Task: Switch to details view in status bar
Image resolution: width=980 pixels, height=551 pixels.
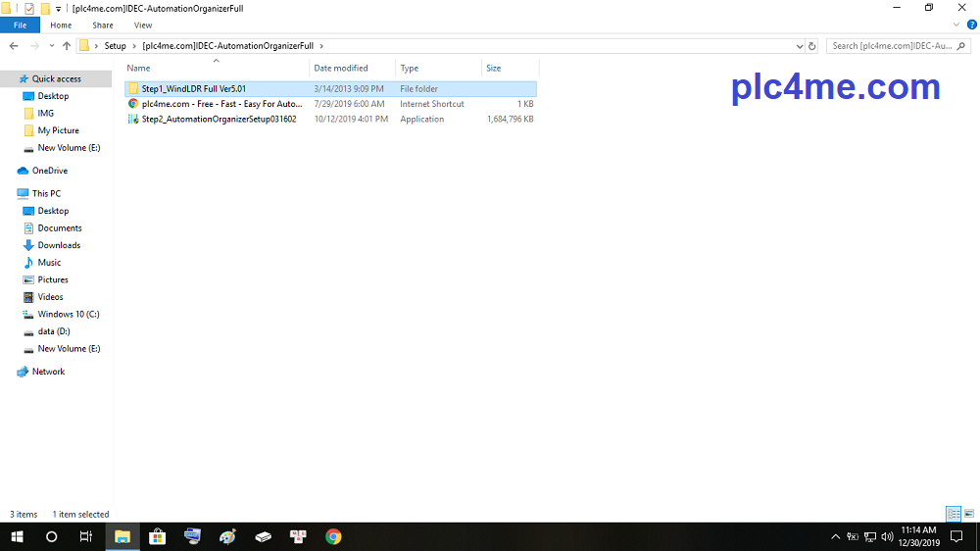Action: (953, 514)
